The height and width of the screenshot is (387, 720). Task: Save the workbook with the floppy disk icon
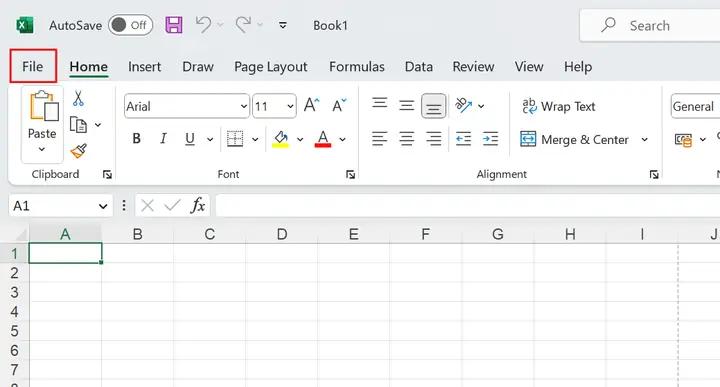point(174,25)
